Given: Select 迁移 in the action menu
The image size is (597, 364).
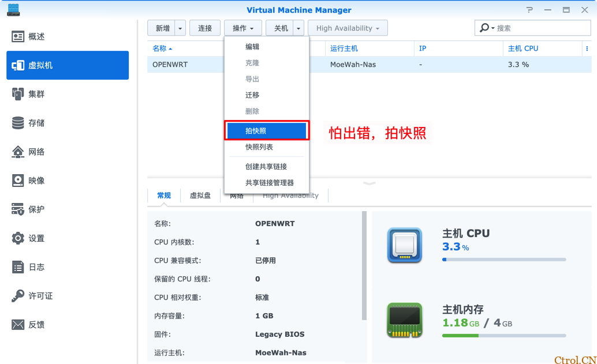Looking at the screenshot, I should pos(252,95).
